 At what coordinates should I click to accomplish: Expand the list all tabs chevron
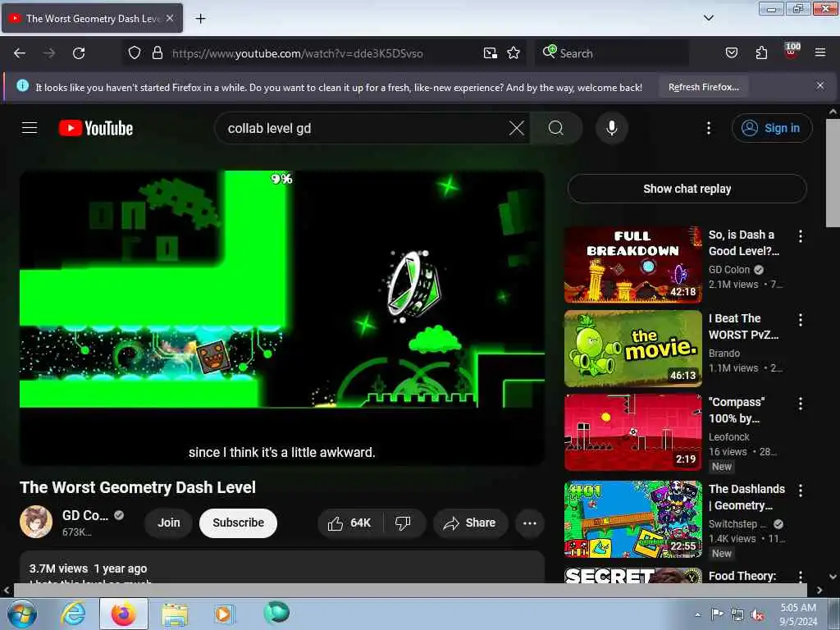tap(708, 18)
